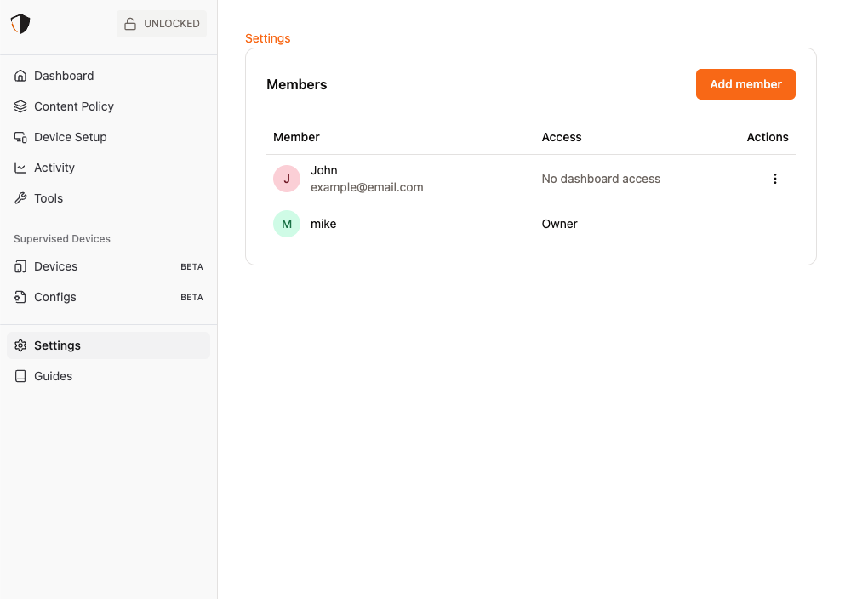The image size is (868, 599).
Task: Click the Device Setup icon
Action: (20, 137)
